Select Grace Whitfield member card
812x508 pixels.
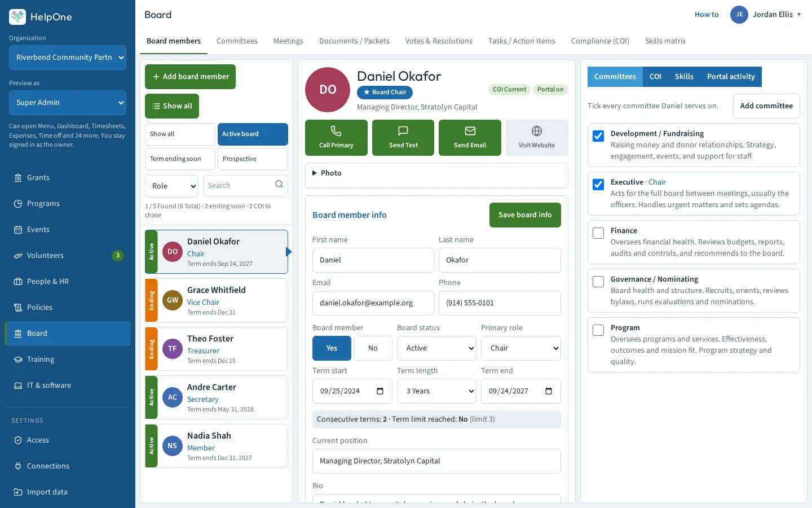pyautogui.click(x=217, y=300)
